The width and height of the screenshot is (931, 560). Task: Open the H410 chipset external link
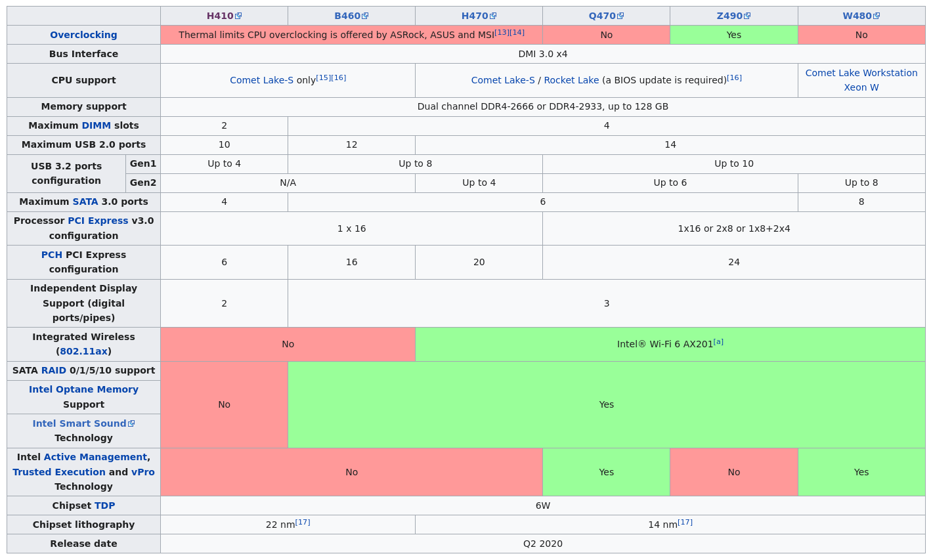[224, 16]
